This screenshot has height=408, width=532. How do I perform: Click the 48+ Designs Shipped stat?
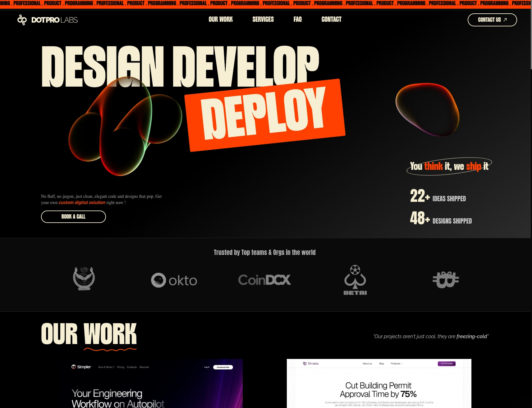pos(441,218)
